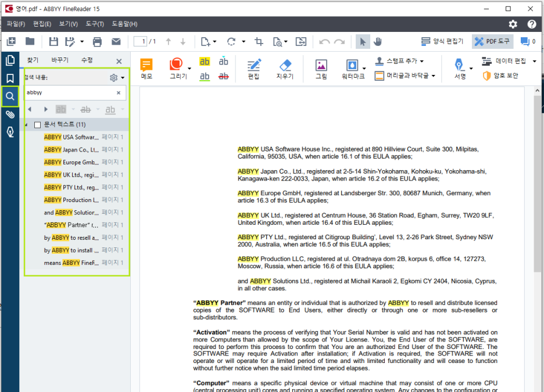The height and width of the screenshot is (392, 544).
Task: Undo the last action
Action: tap(324, 42)
